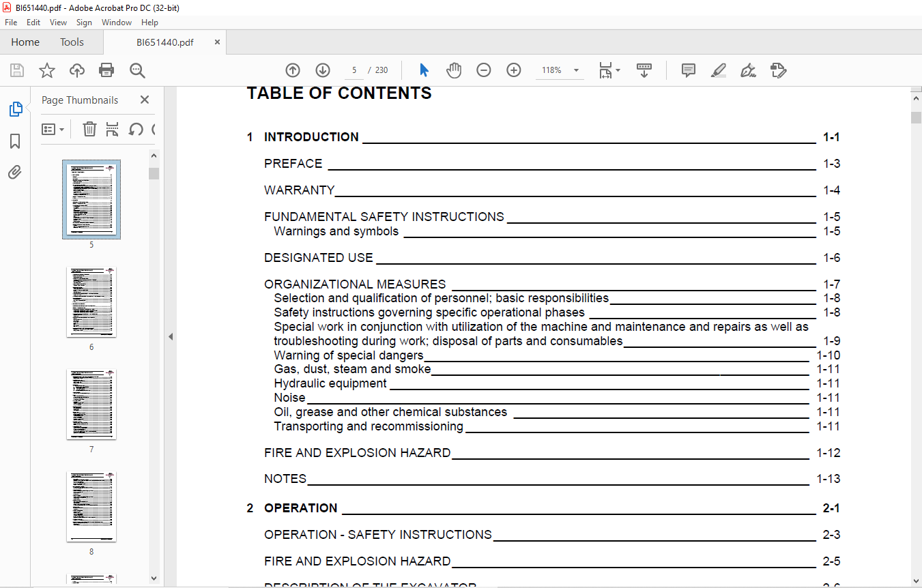
Task: Print the document via printer icon
Action: point(106,70)
